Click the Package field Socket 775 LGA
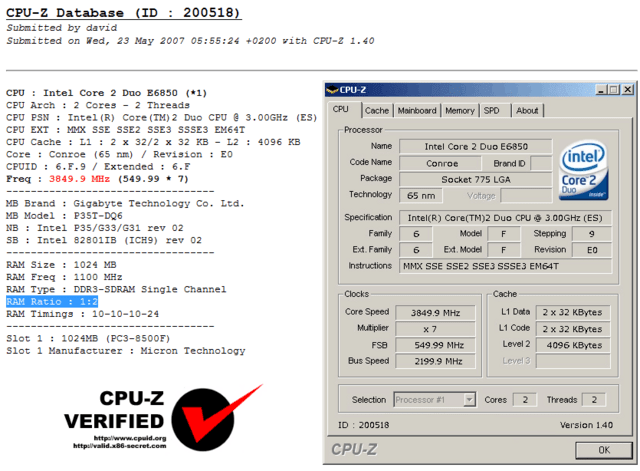640x471 pixels. coord(476,180)
